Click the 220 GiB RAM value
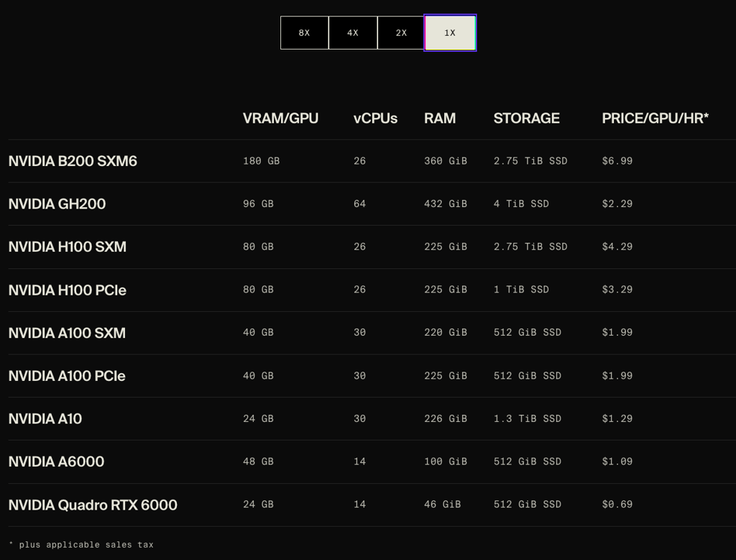 point(446,332)
